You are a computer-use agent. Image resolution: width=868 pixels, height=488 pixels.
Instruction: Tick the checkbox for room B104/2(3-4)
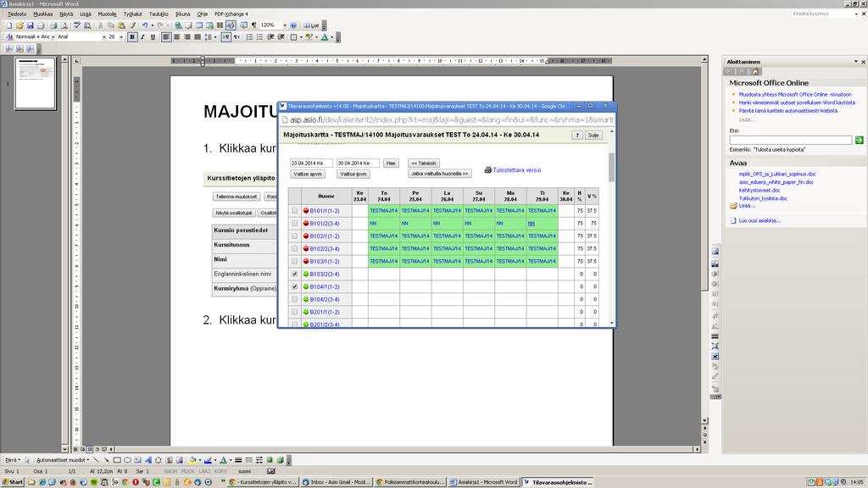[x=294, y=299]
